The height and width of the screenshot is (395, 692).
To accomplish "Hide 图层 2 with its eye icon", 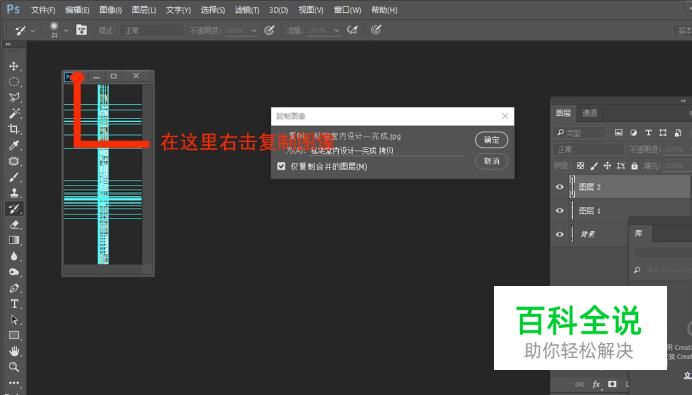I will [x=560, y=187].
